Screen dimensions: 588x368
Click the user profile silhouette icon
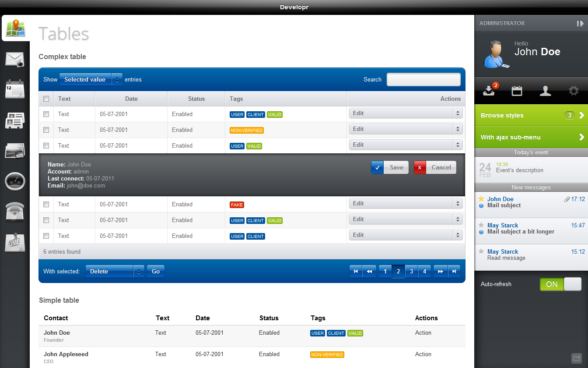tap(545, 91)
